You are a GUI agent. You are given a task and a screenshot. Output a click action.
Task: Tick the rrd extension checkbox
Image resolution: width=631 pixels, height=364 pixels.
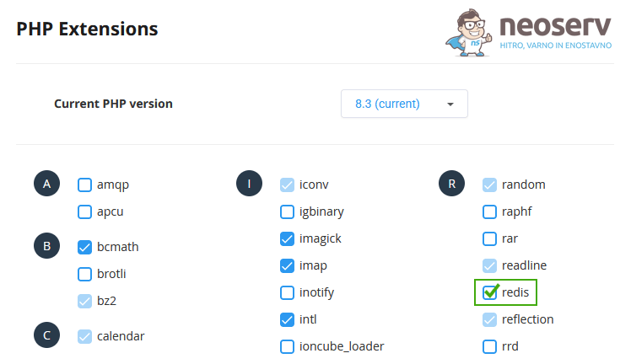(x=489, y=346)
